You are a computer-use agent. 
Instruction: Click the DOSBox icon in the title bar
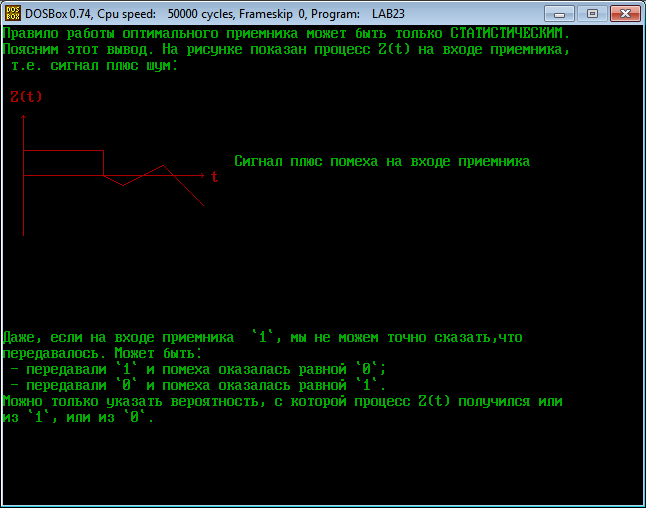click(13, 13)
